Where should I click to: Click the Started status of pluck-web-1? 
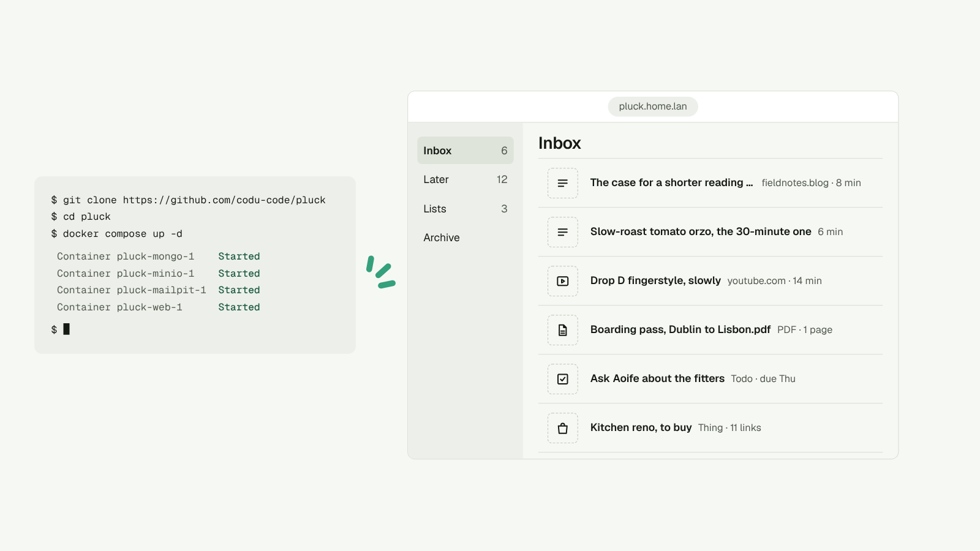239,307
